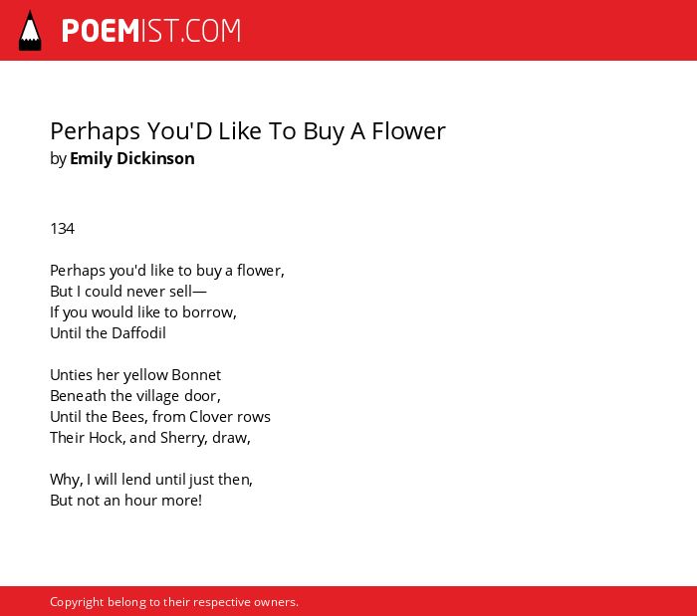697x616 pixels.
Task: Click the pencil tip logo icon
Action: [x=30, y=30]
